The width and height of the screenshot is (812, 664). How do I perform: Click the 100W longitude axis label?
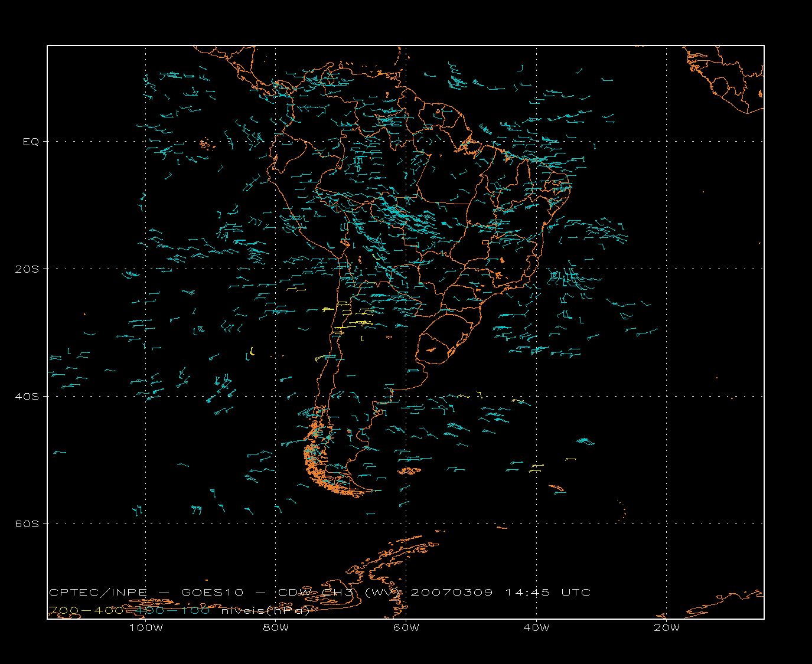pos(146,627)
